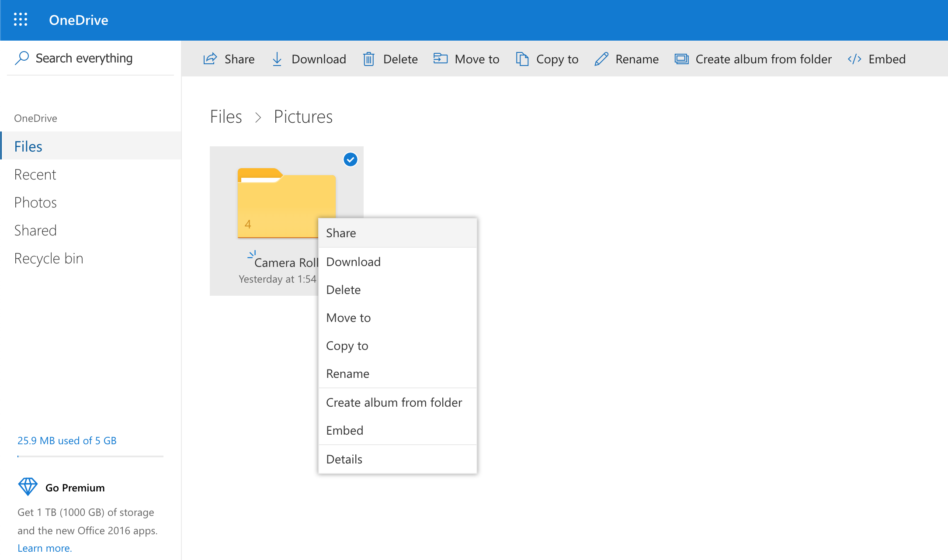Viewport: 948px width, 560px height.
Task: Open Files in the sidebar
Action: (91, 146)
